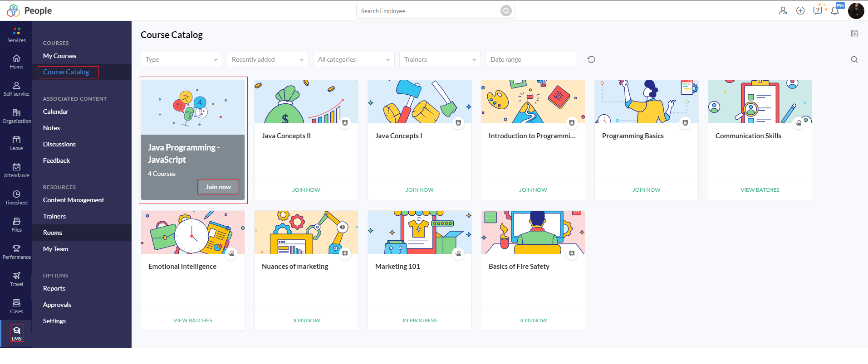Click the search magnifier in Search Employee

coord(506,11)
